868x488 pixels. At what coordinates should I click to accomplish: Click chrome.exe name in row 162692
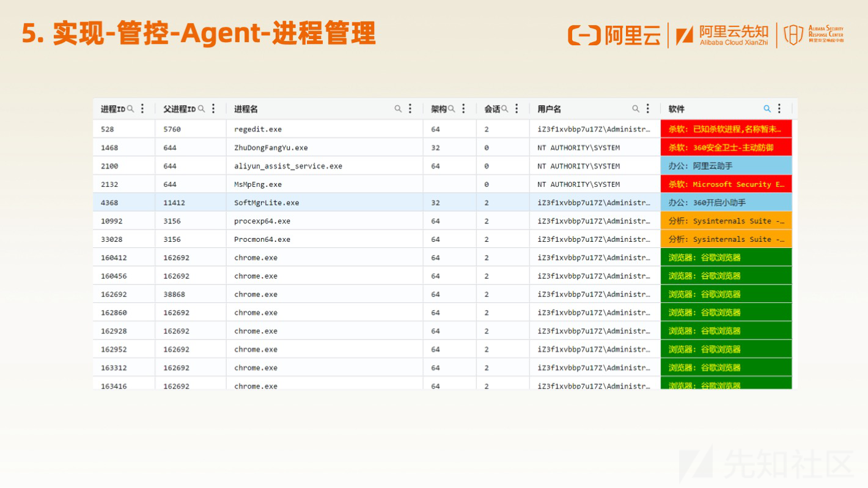pos(256,294)
